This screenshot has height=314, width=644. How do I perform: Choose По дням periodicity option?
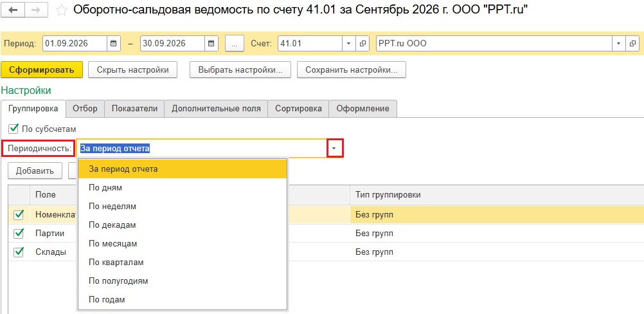(183, 187)
